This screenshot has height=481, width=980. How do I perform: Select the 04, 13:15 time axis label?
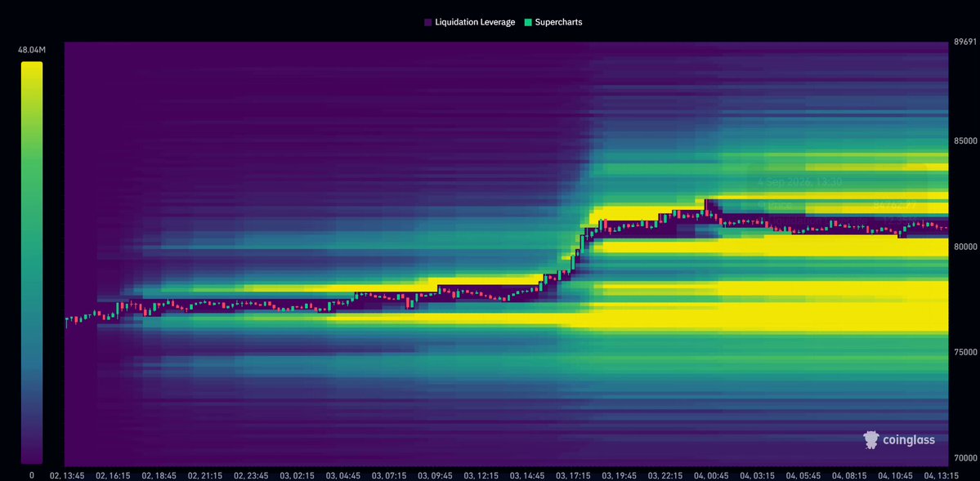939,475
